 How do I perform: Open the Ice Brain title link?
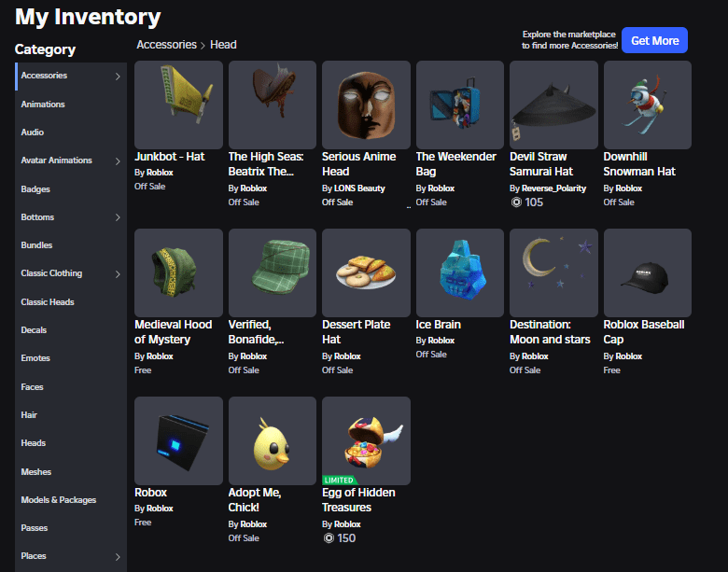[x=439, y=325]
